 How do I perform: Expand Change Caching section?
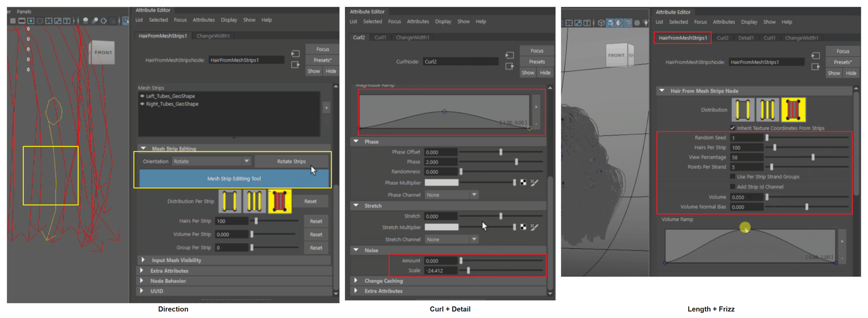coord(355,280)
